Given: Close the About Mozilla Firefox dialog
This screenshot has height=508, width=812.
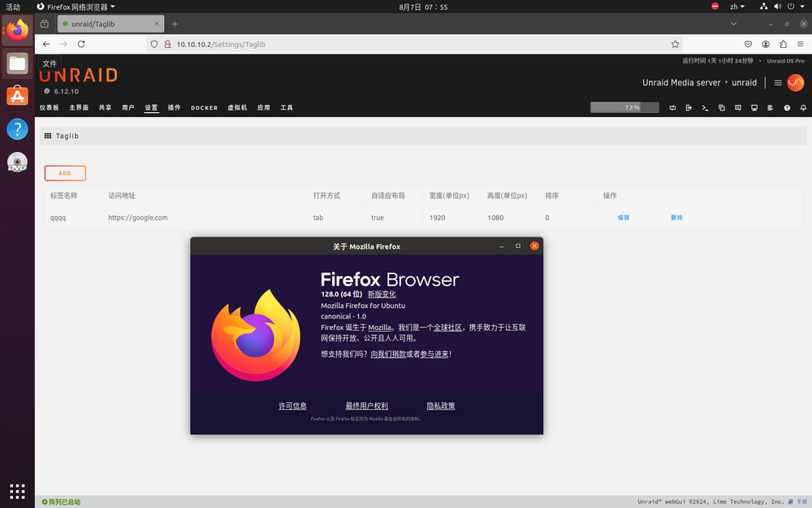Looking at the screenshot, I should tap(534, 246).
